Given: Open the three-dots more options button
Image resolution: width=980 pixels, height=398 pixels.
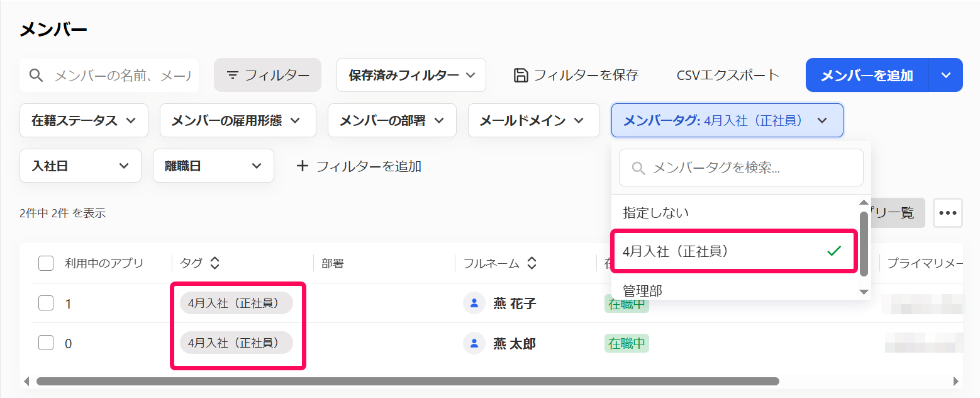Looking at the screenshot, I should 948,213.
